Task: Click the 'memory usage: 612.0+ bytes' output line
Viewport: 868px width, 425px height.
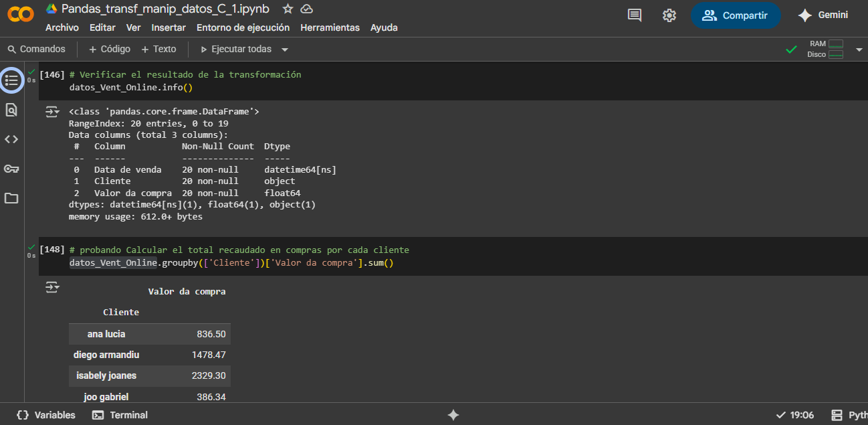Action: click(136, 217)
